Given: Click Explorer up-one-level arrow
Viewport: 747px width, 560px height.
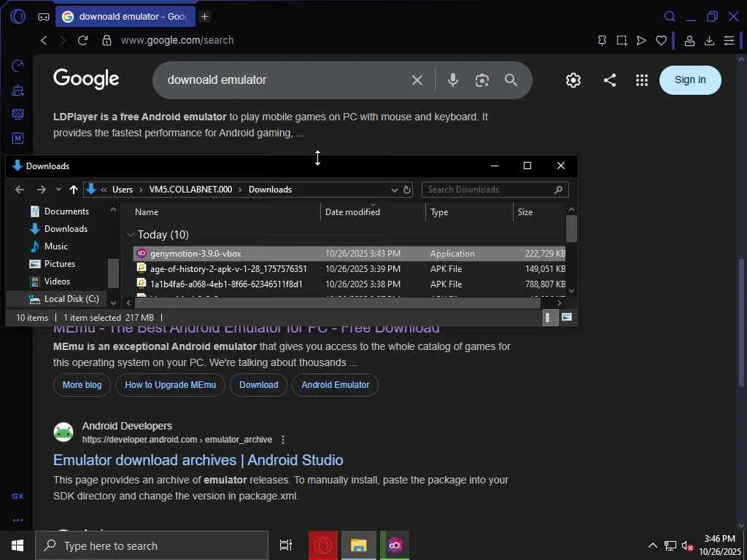Looking at the screenshot, I should click(x=74, y=190).
